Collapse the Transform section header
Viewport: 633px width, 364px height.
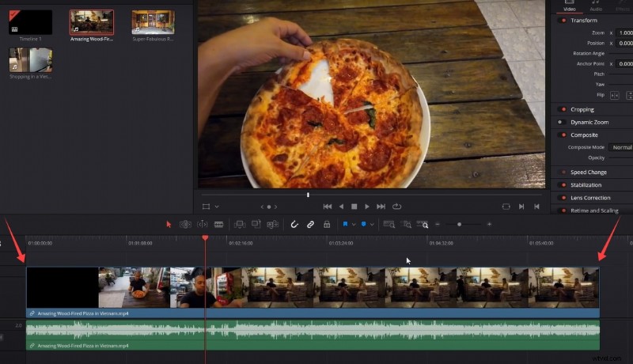[x=584, y=20]
